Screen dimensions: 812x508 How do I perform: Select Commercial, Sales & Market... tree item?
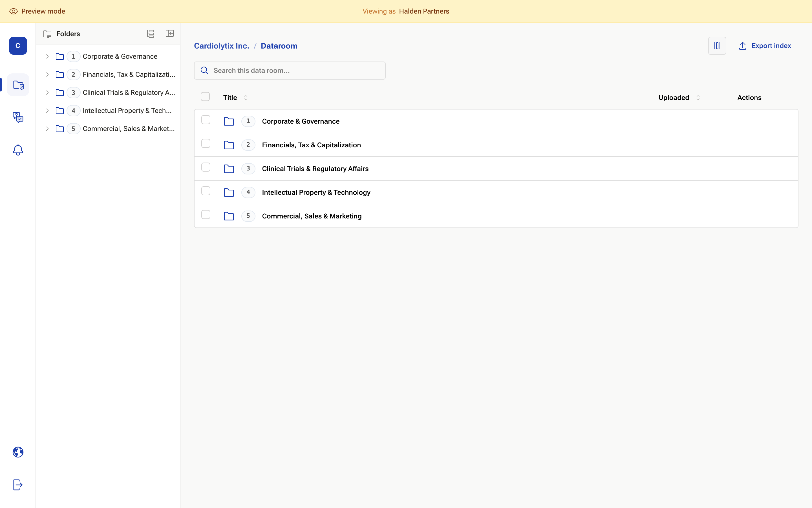129,129
